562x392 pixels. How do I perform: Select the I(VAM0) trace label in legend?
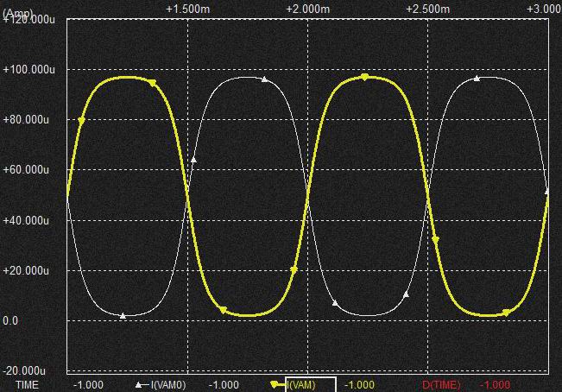pyautogui.click(x=167, y=384)
